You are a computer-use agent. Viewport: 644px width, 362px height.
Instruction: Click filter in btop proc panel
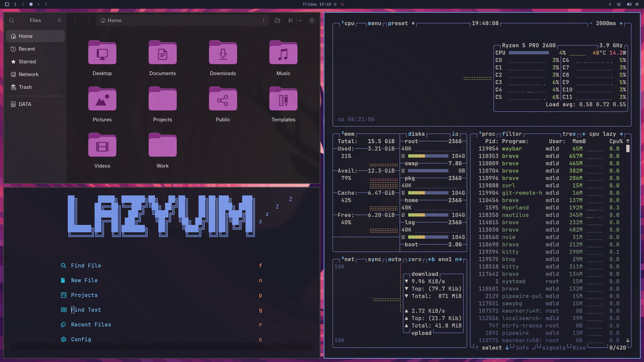(512, 134)
